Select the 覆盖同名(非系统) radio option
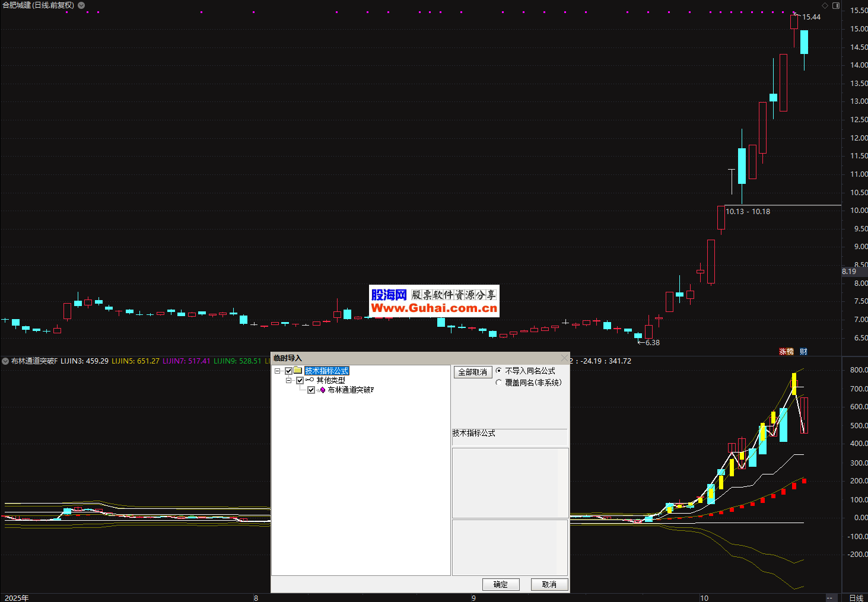 (x=498, y=383)
